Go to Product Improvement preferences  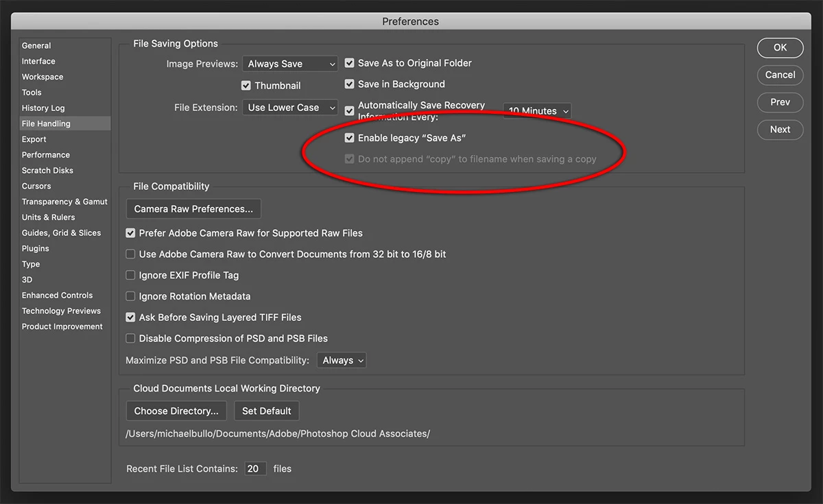tap(62, 327)
